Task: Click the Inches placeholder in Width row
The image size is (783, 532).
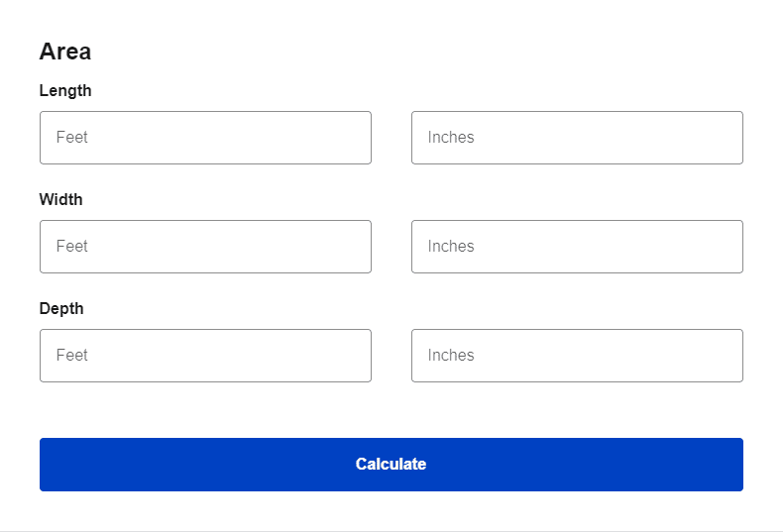Action: click(x=451, y=247)
